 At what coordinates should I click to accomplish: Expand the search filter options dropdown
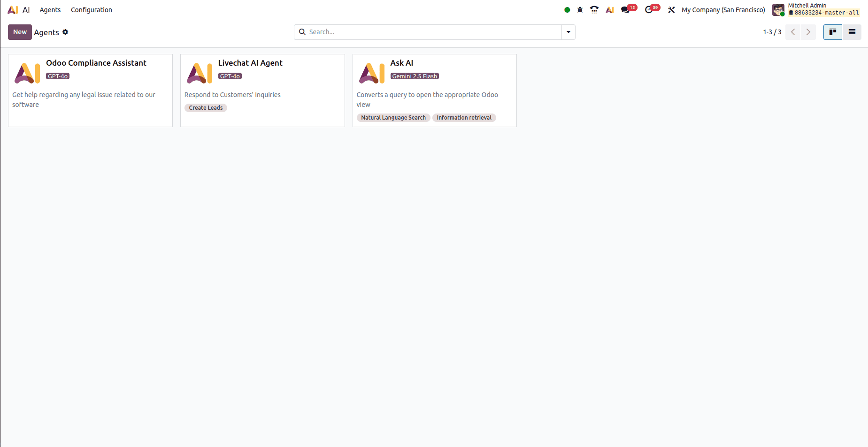[x=568, y=32]
